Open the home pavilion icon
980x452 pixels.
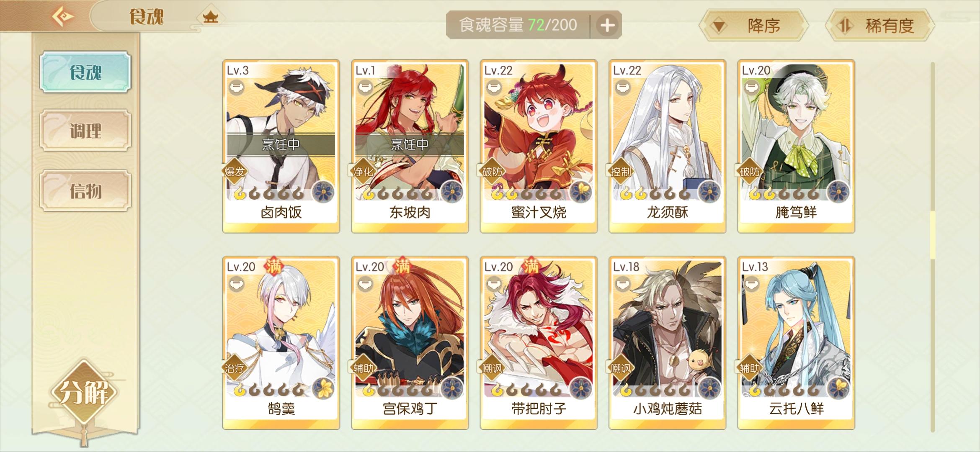click(x=210, y=17)
